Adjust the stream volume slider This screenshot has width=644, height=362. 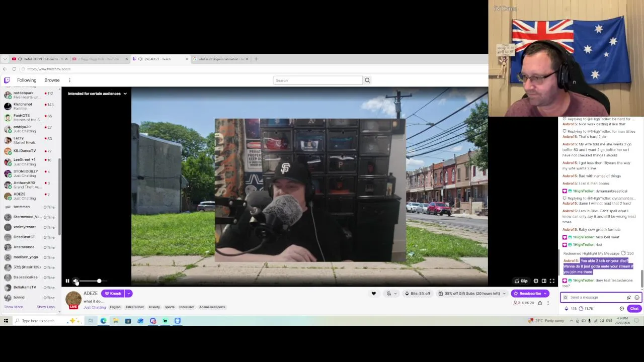[x=93, y=281]
